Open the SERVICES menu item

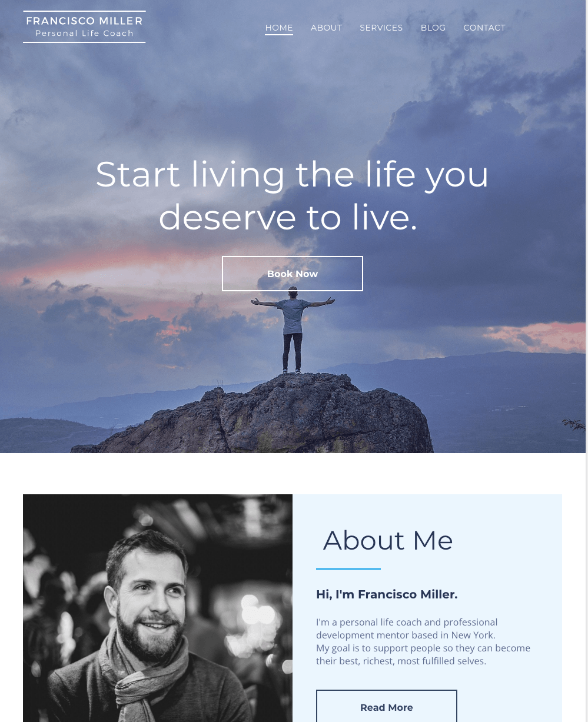click(x=381, y=28)
